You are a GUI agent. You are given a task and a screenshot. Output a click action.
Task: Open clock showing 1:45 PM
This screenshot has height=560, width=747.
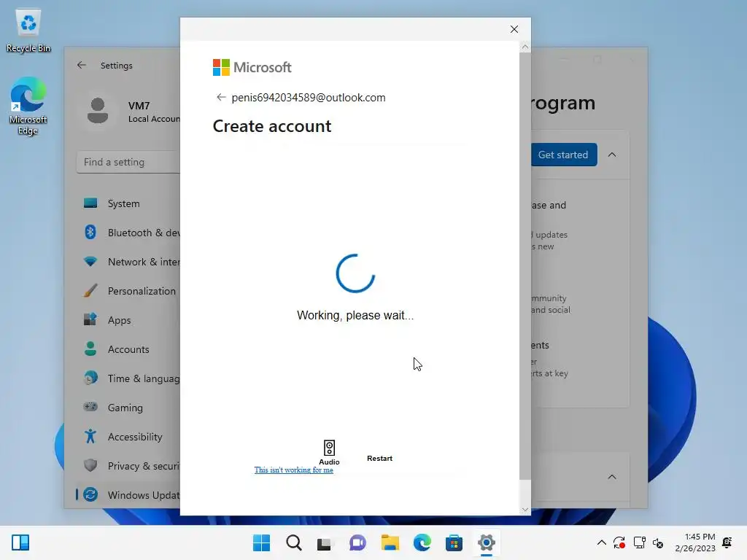[x=694, y=542]
